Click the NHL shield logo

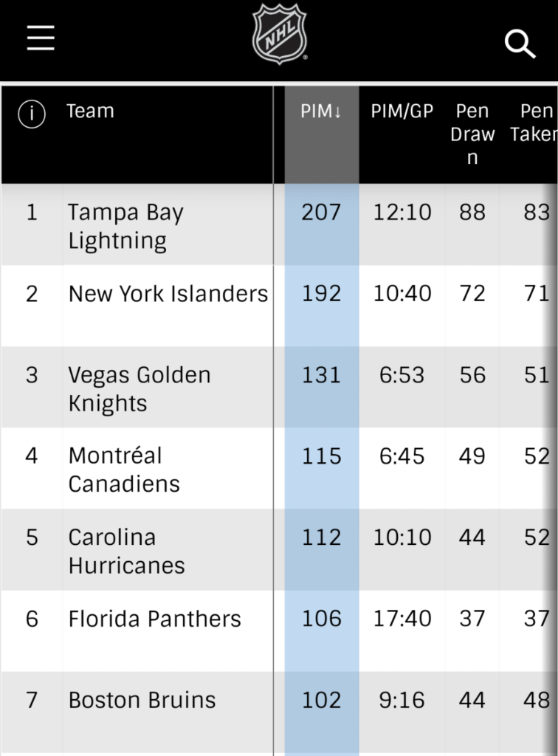(279, 35)
